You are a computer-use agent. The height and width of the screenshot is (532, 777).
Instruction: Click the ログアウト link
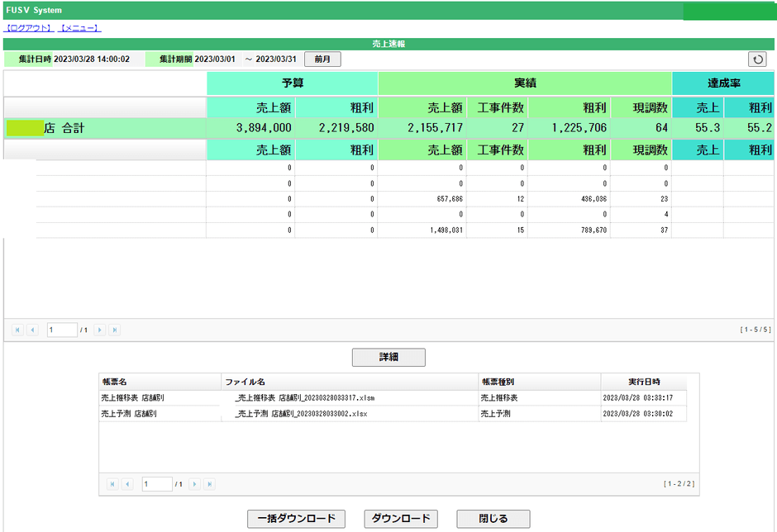click(x=29, y=28)
